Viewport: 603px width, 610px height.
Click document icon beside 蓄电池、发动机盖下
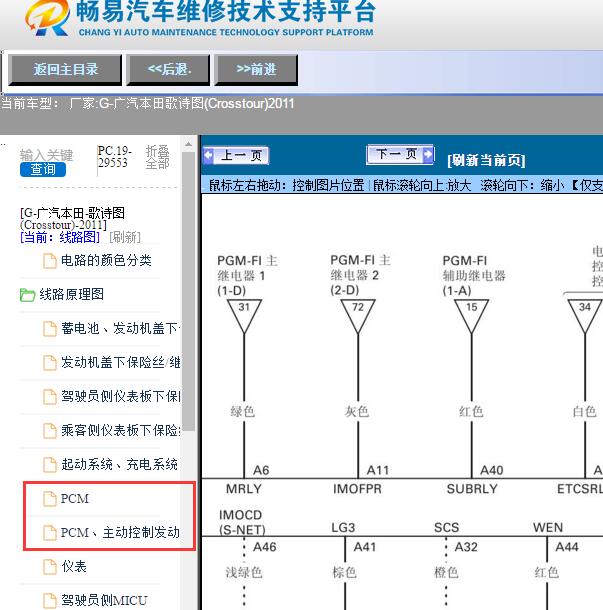(x=49, y=329)
